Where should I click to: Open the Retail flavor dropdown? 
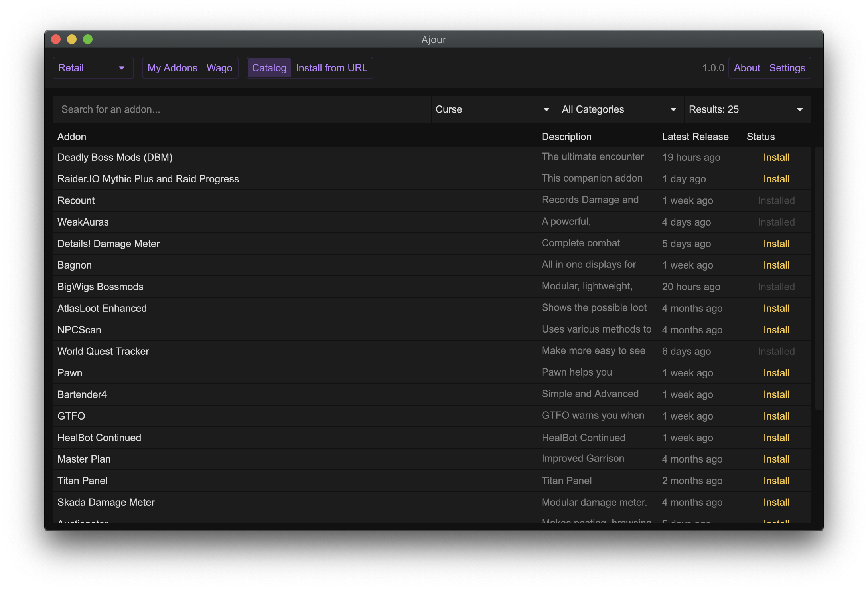pyautogui.click(x=93, y=68)
